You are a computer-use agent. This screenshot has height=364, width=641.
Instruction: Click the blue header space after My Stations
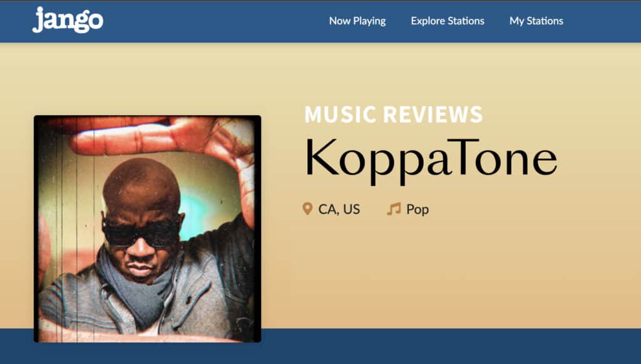click(x=602, y=21)
